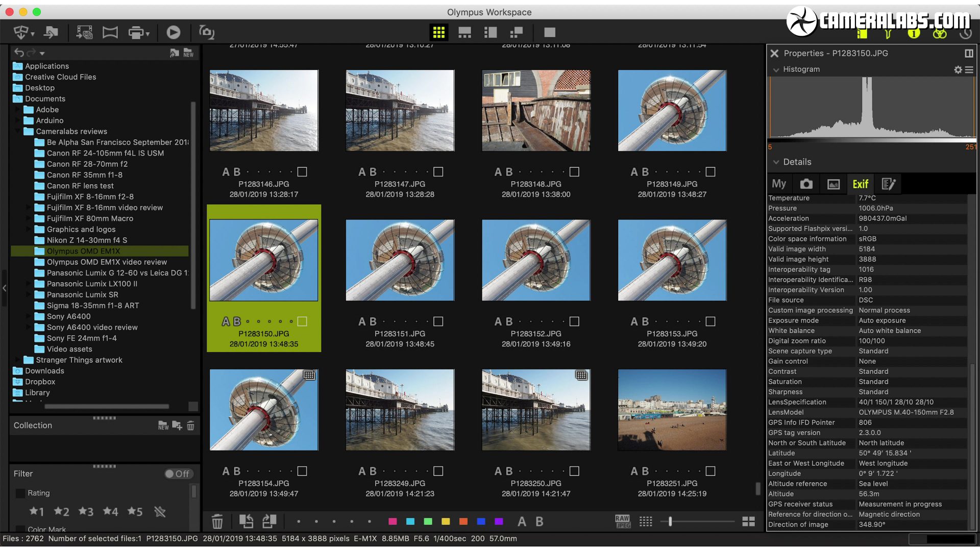Viewport: 980px width, 551px height.
Task: Select the single image view icon
Action: click(x=549, y=33)
